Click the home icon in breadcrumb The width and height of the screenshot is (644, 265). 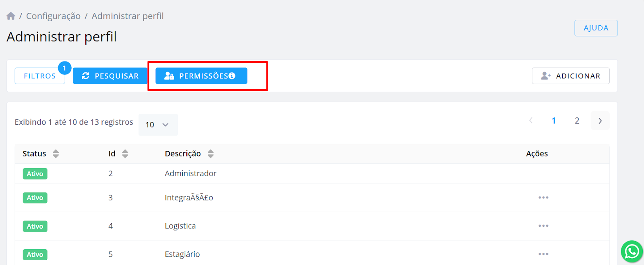11,16
